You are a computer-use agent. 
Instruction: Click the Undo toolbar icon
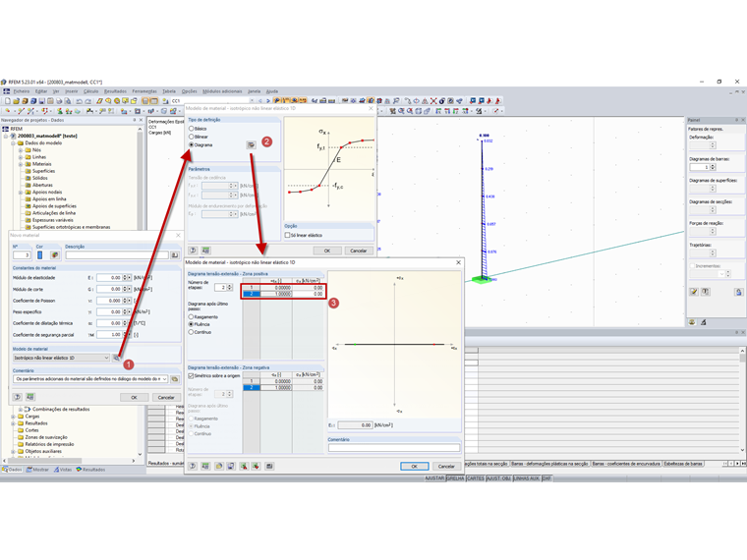click(x=79, y=101)
